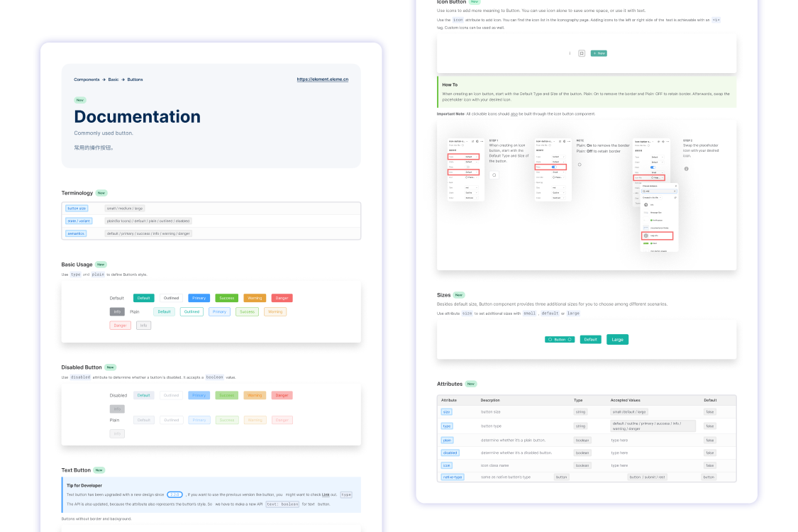Click the New badge beside Text Button
The image size is (798, 532).
click(99, 470)
